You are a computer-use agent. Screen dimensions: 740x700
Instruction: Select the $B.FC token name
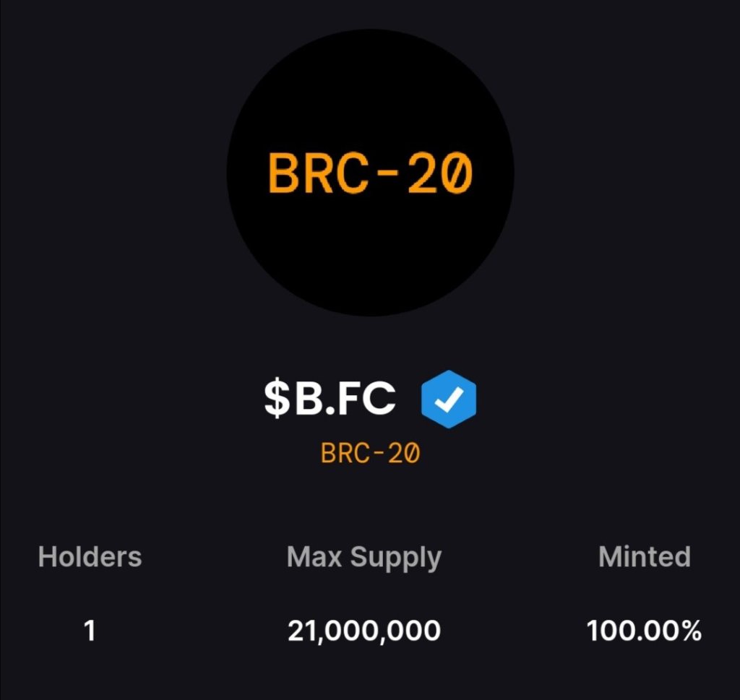click(330, 399)
